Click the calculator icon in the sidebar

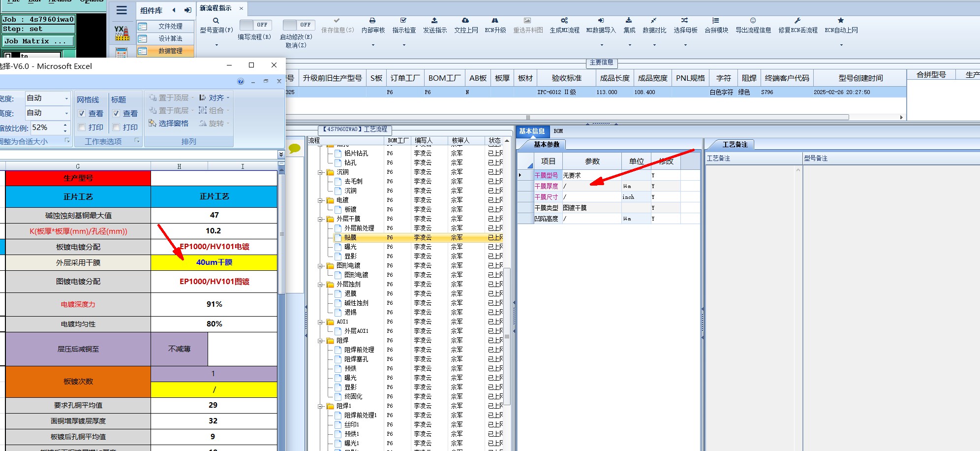click(122, 52)
